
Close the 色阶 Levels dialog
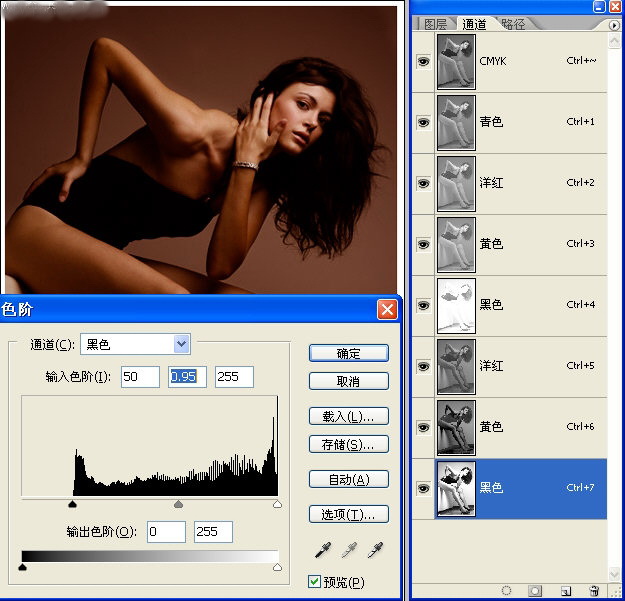[x=387, y=310]
